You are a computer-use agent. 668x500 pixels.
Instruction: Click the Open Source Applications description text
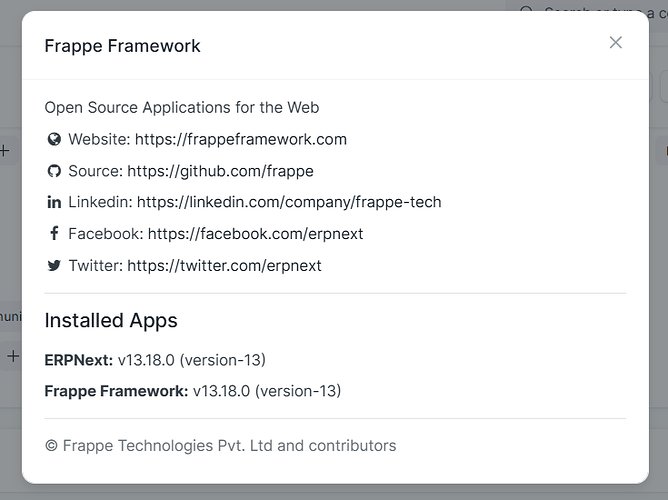[x=182, y=107]
